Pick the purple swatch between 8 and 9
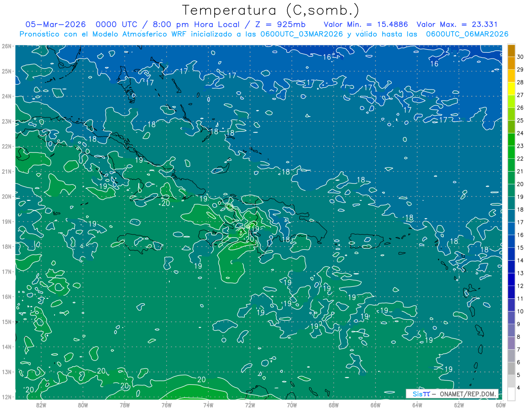The image size is (532, 411). [x=511, y=330]
